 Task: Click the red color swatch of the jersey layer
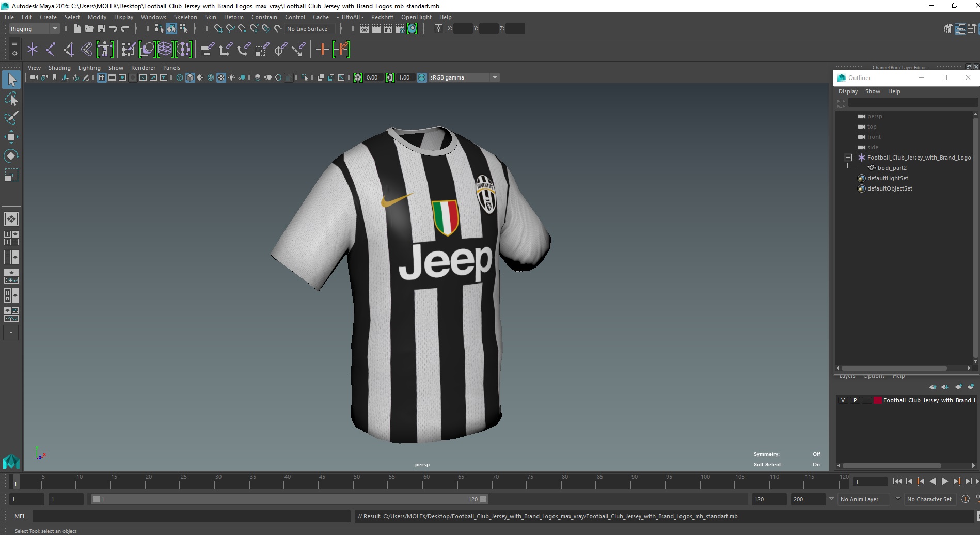(877, 400)
